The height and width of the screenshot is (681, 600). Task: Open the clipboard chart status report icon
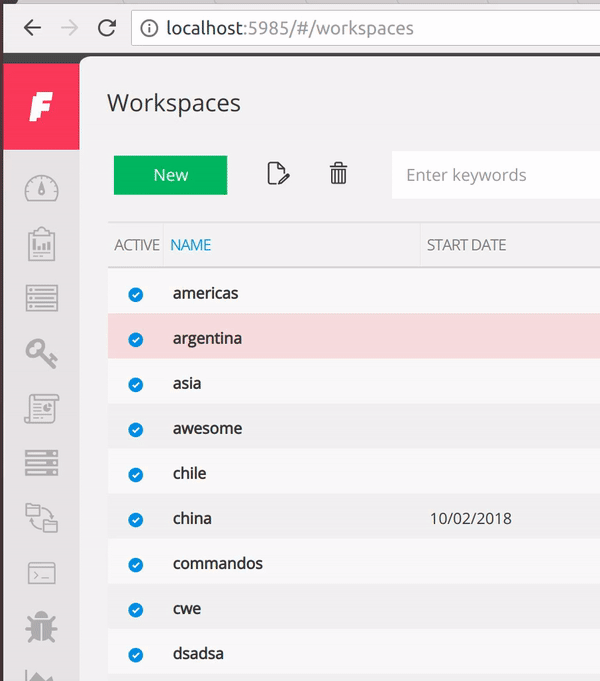pyautogui.click(x=42, y=244)
